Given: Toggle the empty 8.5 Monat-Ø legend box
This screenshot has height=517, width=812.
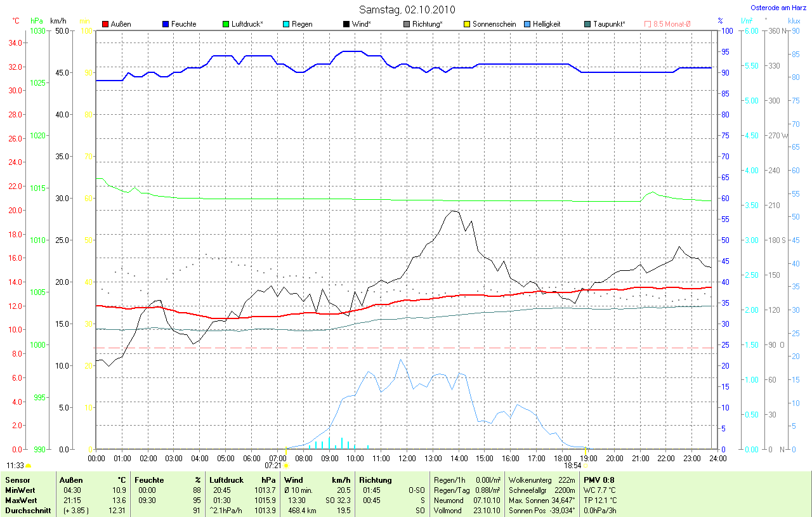Looking at the screenshot, I should click(x=648, y=24).
